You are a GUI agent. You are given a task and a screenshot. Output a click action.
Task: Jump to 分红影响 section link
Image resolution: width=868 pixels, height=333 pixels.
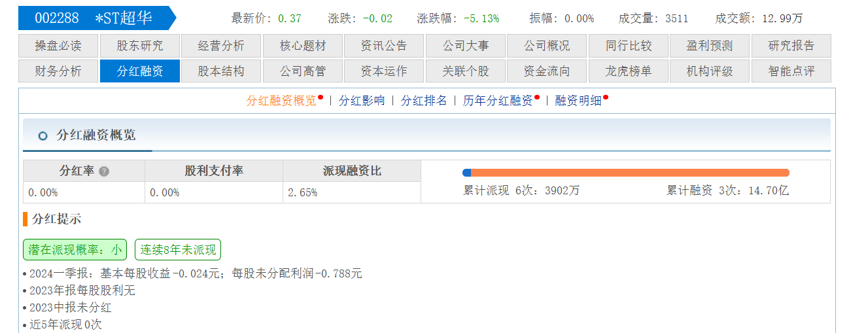[362, 101]
